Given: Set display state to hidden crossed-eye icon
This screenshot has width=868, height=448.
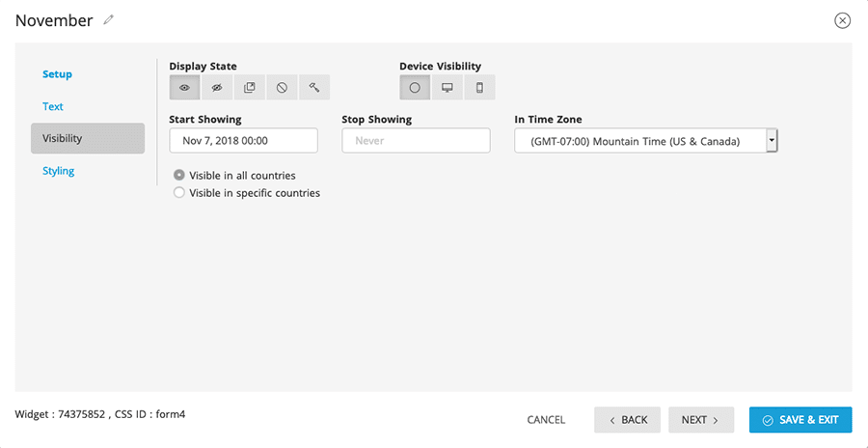Looking at the screenshot, I should pos(217,88).
